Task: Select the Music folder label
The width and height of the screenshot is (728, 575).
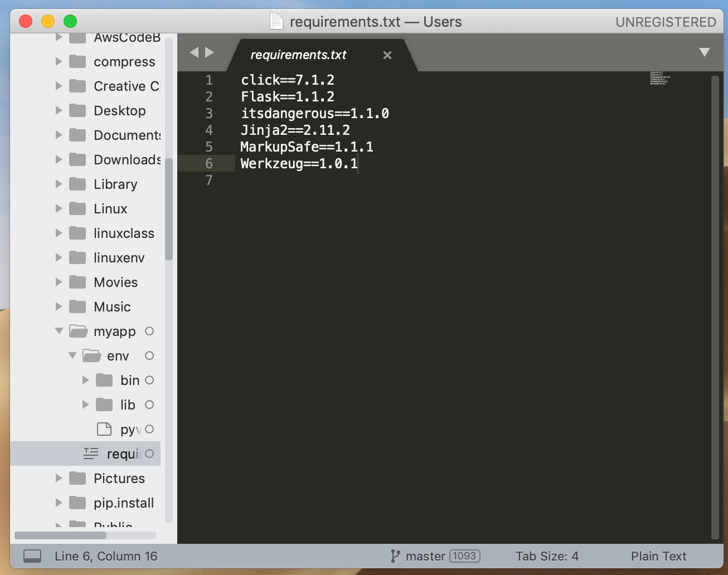Action: point(112,306)
